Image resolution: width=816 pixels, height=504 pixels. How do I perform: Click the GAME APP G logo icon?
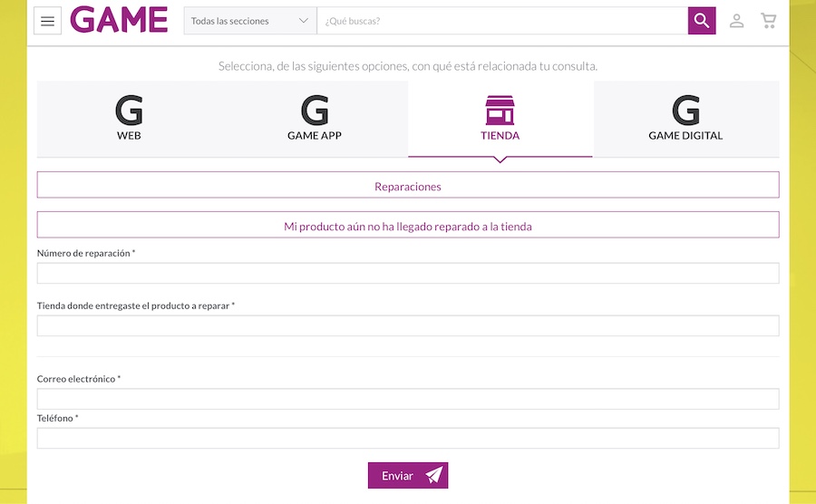coord(315,111)
